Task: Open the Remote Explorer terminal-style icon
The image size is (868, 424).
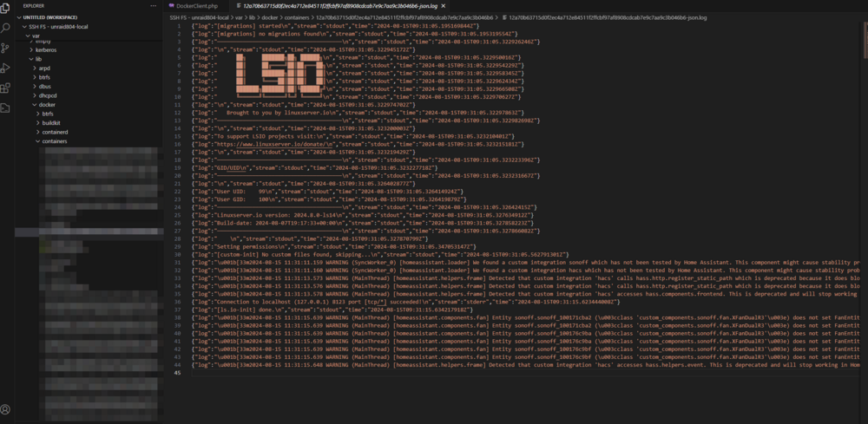Action: point(5,108)
